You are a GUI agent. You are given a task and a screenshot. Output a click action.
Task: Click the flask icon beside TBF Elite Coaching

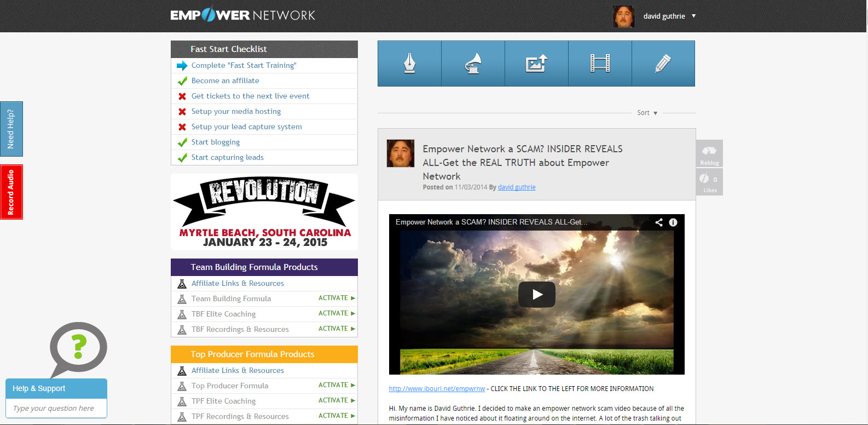(x=182, y=314)
